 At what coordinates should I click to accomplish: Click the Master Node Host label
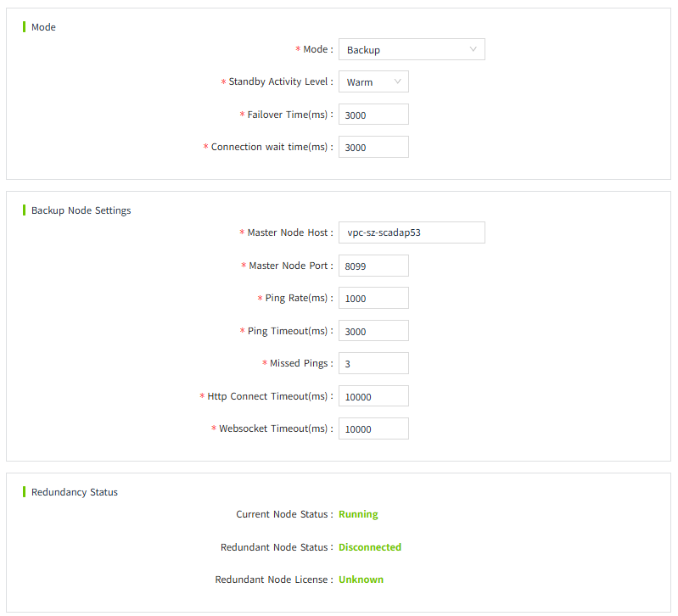[x=289, y=232]
